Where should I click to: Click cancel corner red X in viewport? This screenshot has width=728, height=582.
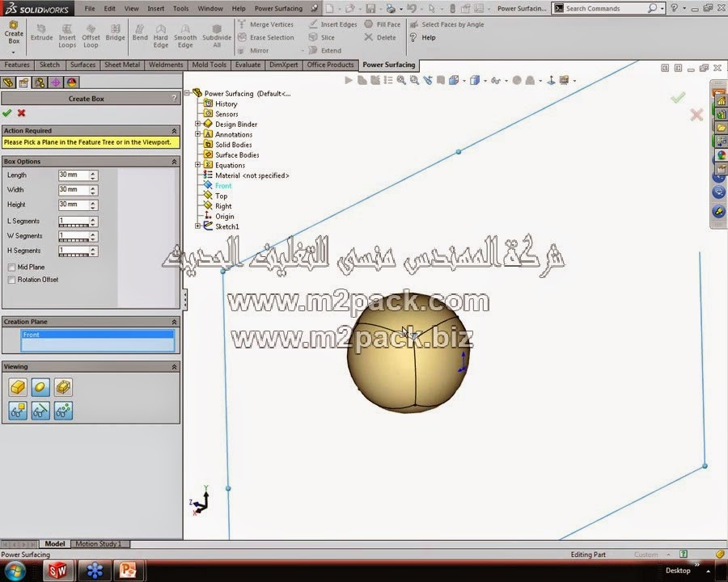point(696,115)
